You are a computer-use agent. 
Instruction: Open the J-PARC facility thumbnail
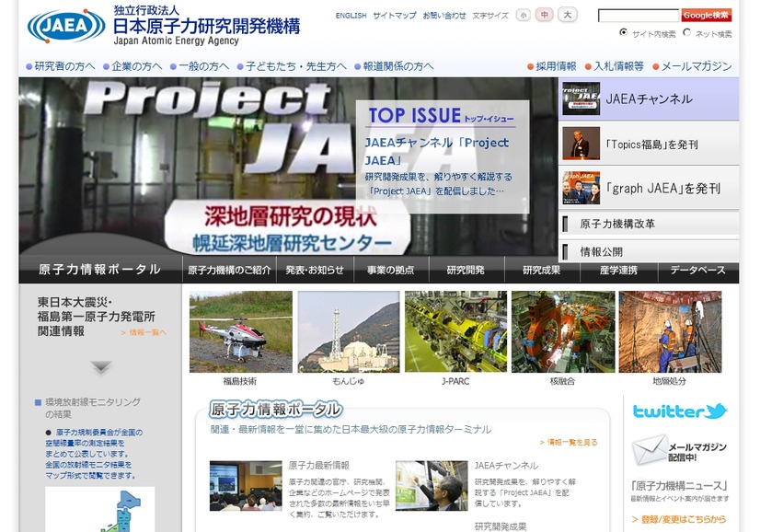[x=455, y=332]
